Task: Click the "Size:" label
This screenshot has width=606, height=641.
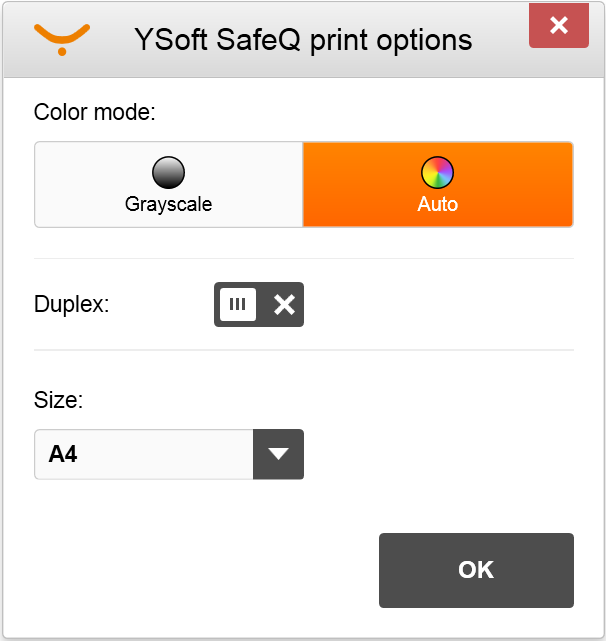Action: [x=59, y=400]
